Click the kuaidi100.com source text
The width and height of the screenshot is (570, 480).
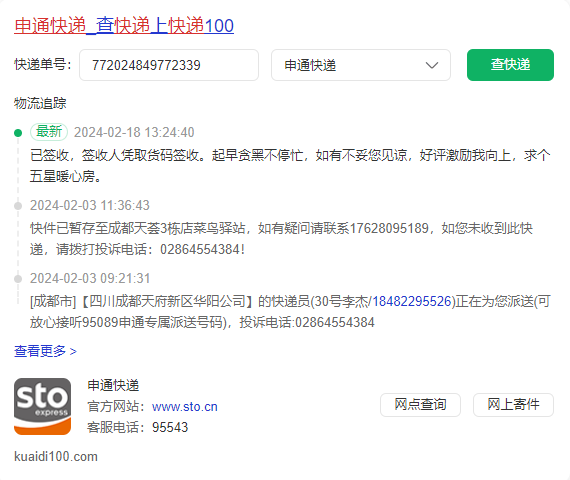56,457
